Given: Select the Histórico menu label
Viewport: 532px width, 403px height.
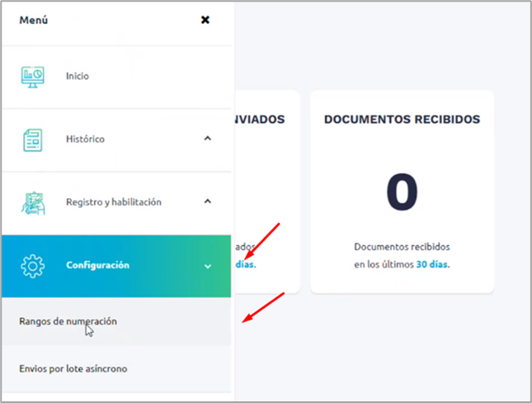Looking at the screenshot, I should click(x=85, y=139).
